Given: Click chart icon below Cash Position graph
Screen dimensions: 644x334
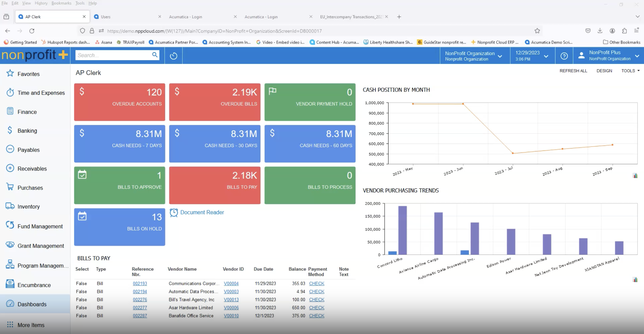Looking at the screenshot, I should (635, 176).
